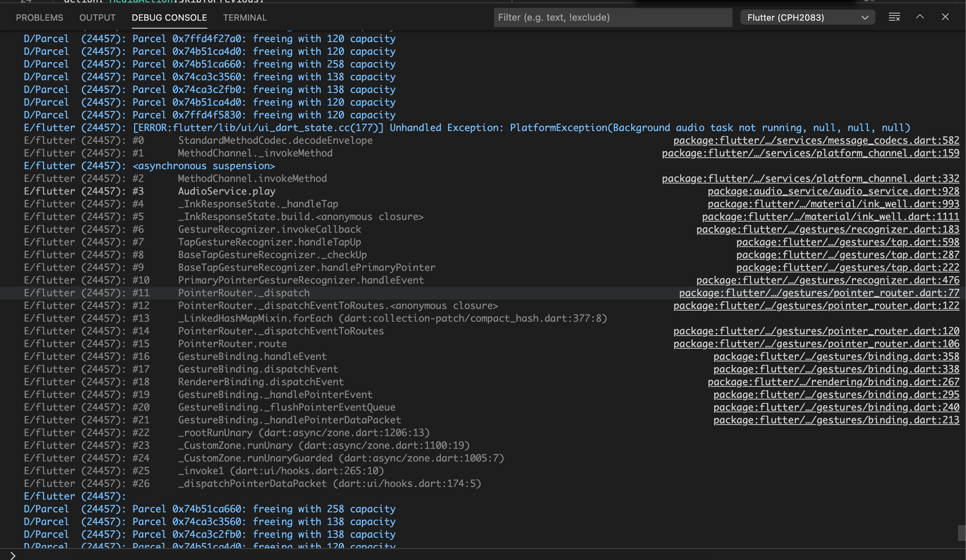
Task: Close the bottom panel
Action: click(945, 17)
